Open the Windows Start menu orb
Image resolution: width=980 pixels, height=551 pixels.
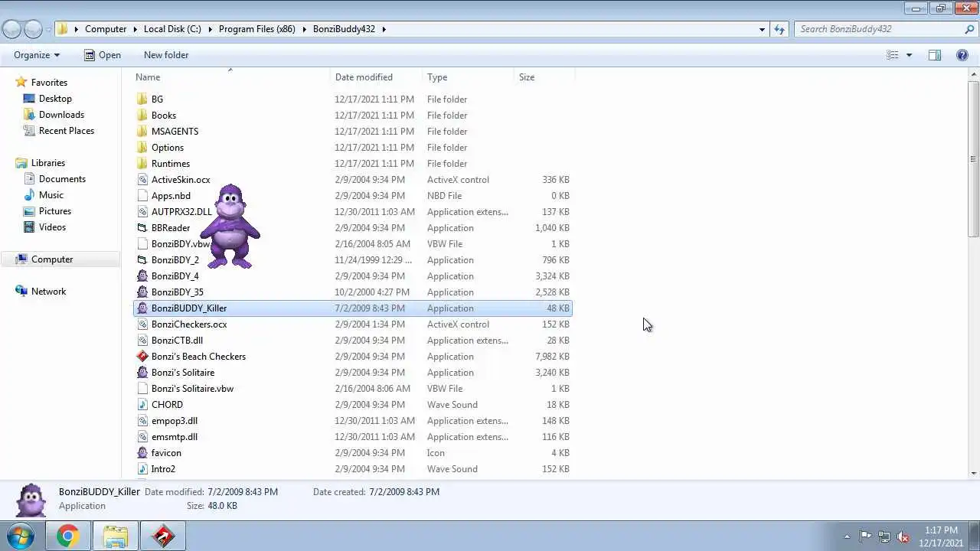pyautogui.click(x=21, y=536)
